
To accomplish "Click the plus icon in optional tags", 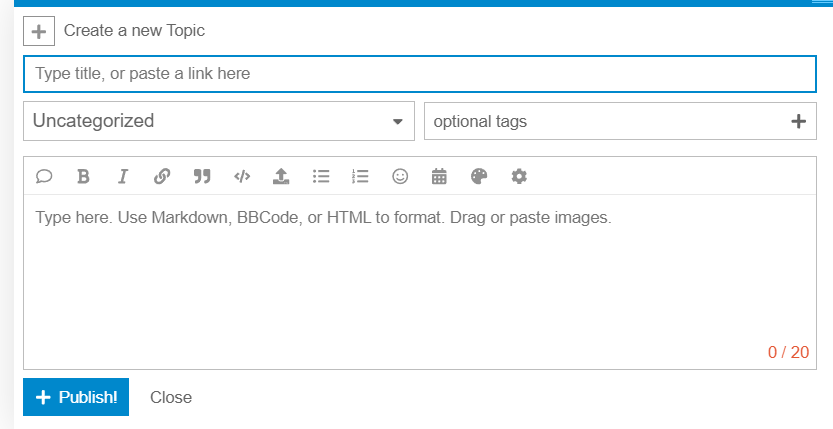I will (798, 122).
